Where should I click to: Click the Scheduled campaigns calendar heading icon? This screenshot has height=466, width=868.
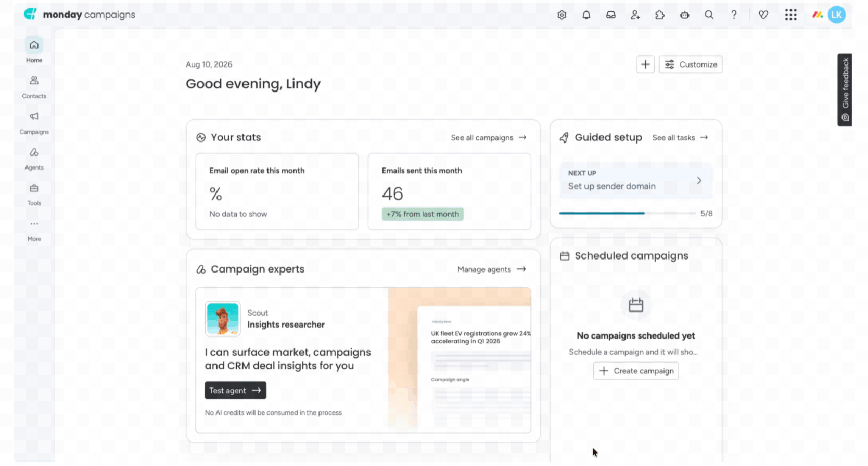point(565,256)
